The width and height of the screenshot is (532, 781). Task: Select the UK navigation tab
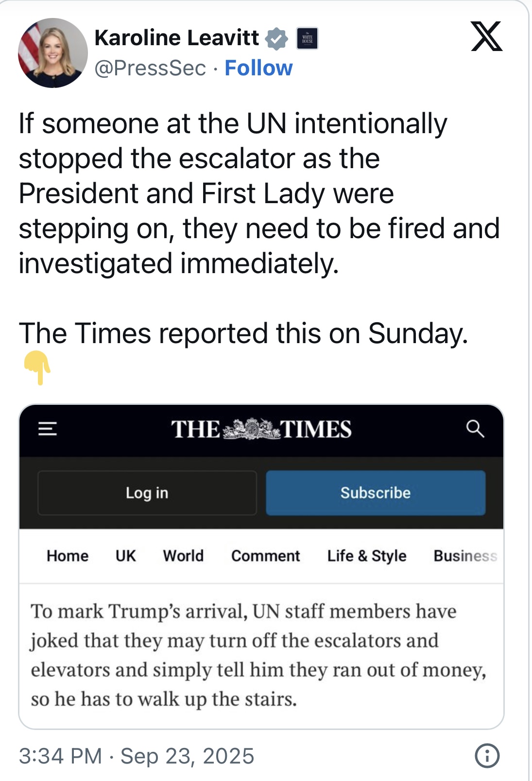[x=126, y=555]
